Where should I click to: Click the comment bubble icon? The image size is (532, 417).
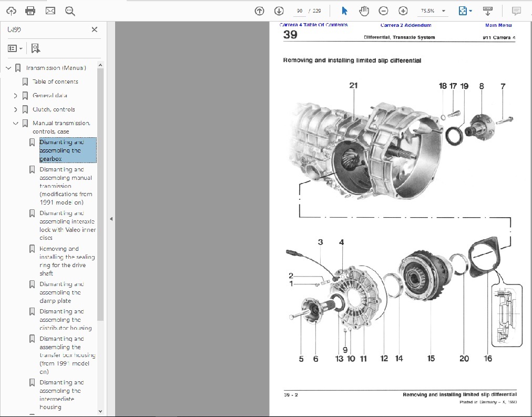click(x=516, y=11)
